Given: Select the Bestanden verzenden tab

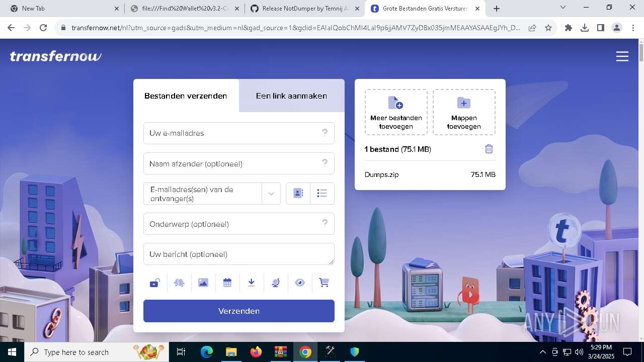Looking at the screenshot, I should (186, 96).
